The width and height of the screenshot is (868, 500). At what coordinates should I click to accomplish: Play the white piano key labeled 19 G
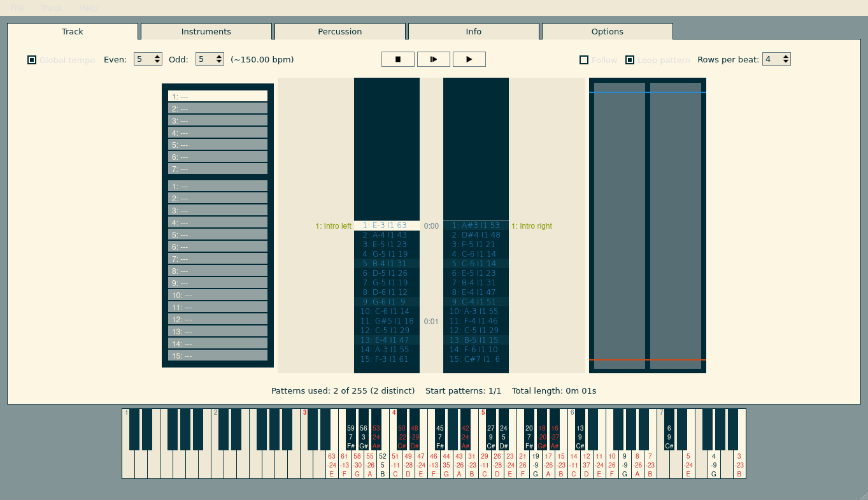point(536,465)
